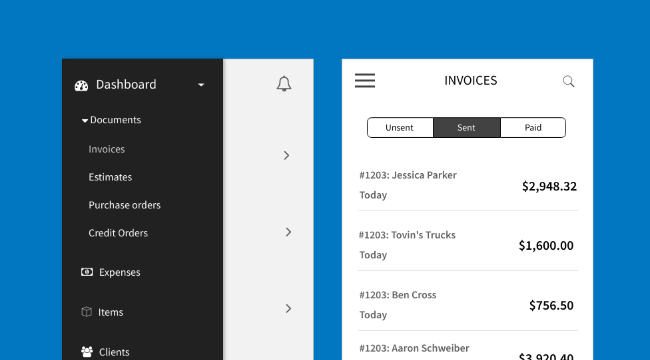This screenshot has height=360, width=650.
Task: Open the hamburger menu in Invoices
Action: pyautogui.click(x=365, y=80)
